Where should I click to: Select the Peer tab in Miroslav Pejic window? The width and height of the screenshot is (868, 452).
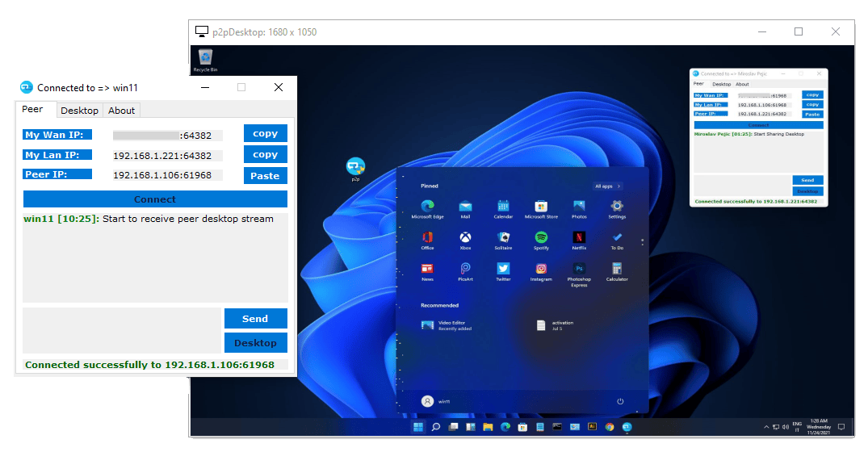tap(698, 84)
